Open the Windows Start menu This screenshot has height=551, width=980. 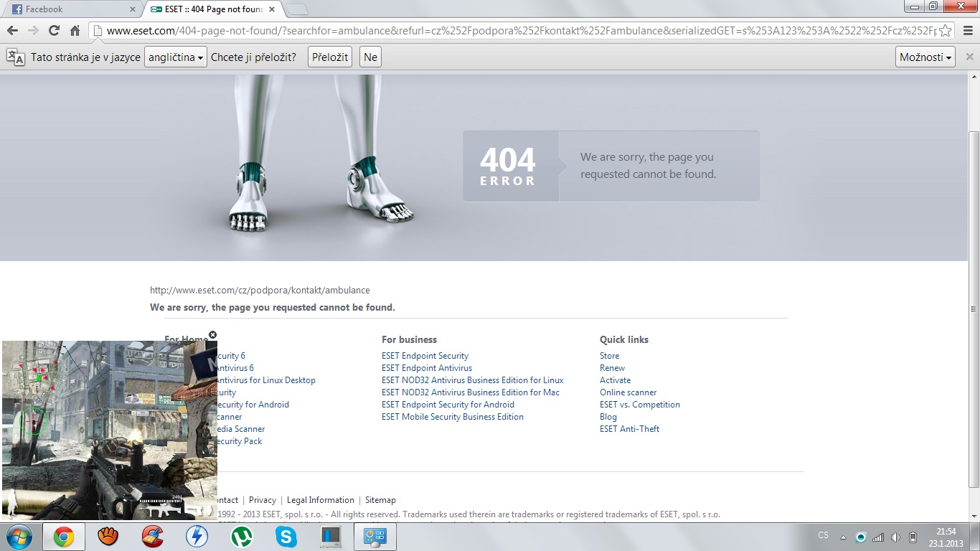point(18,537)
